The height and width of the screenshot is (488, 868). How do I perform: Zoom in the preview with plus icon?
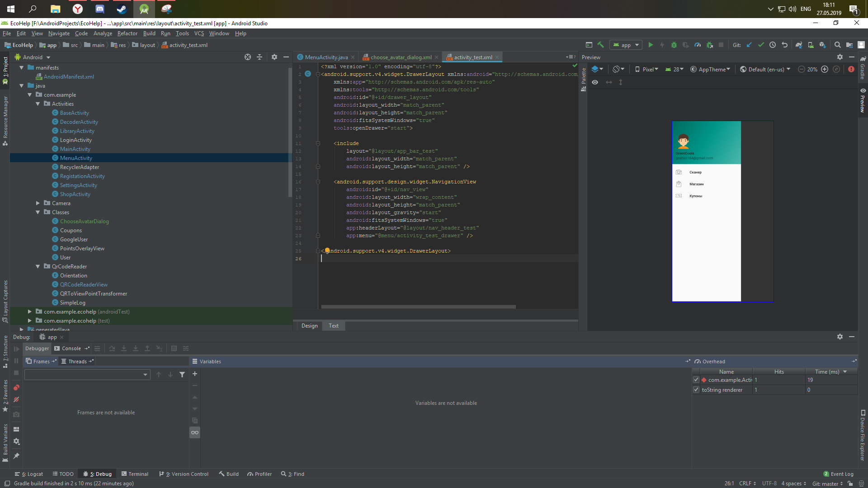(825, 69)
